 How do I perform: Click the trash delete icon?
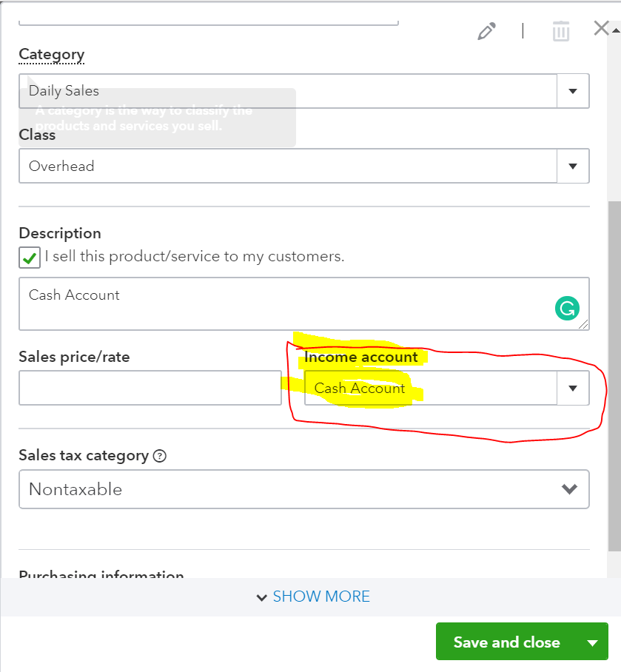click(x=561, y=31)
